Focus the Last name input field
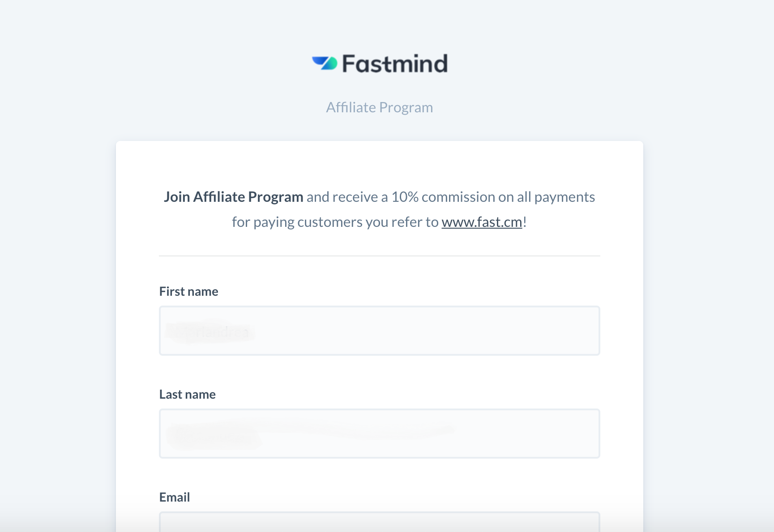This screenshot has height=532, width=774. (x=379, y=434)
